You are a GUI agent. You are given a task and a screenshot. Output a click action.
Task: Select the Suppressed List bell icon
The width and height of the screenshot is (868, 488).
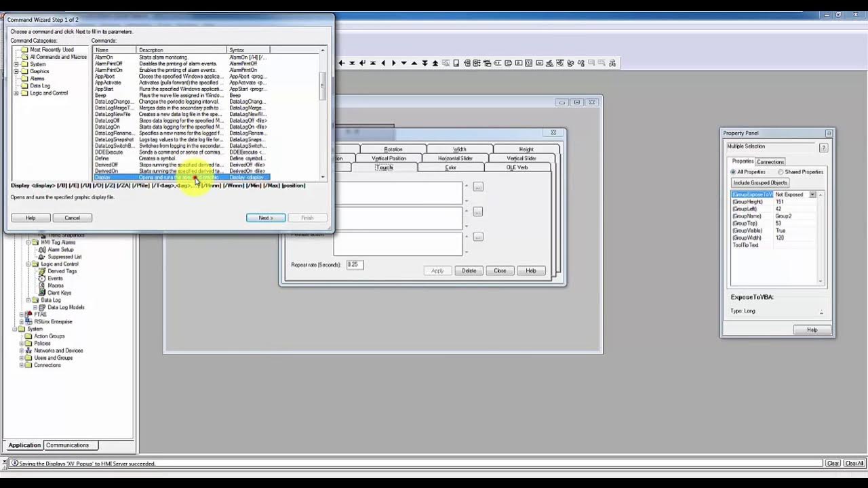[x=42, y=257]
